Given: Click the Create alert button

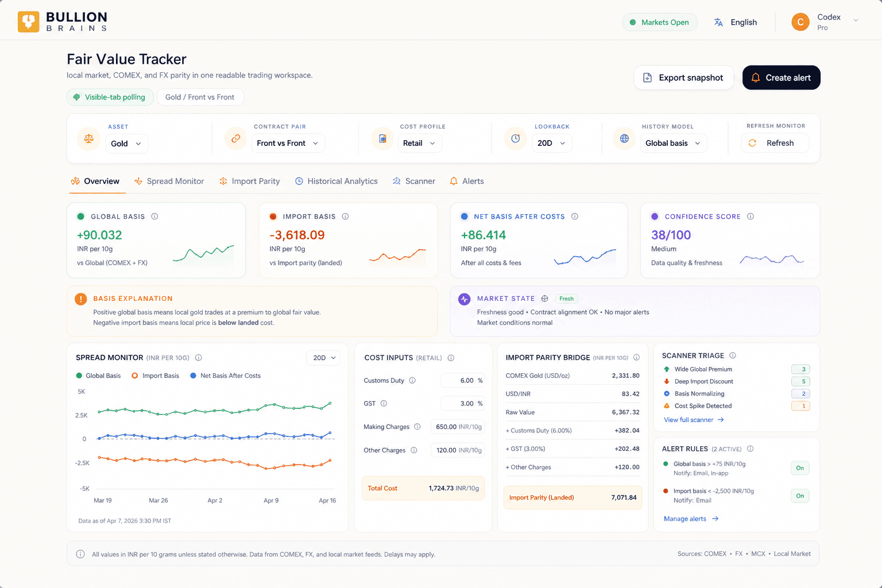Looking at the screenshot, I should pyautogui.click(x=781, y=78).
